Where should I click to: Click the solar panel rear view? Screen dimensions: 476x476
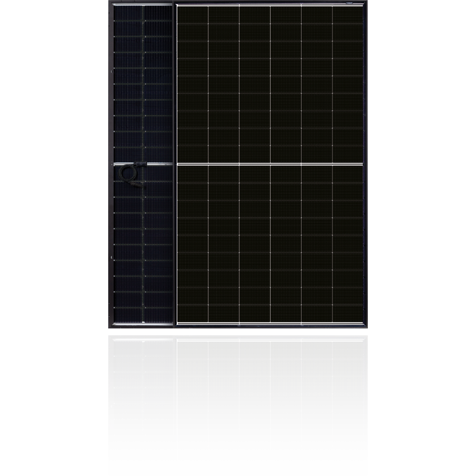point(141,164)
